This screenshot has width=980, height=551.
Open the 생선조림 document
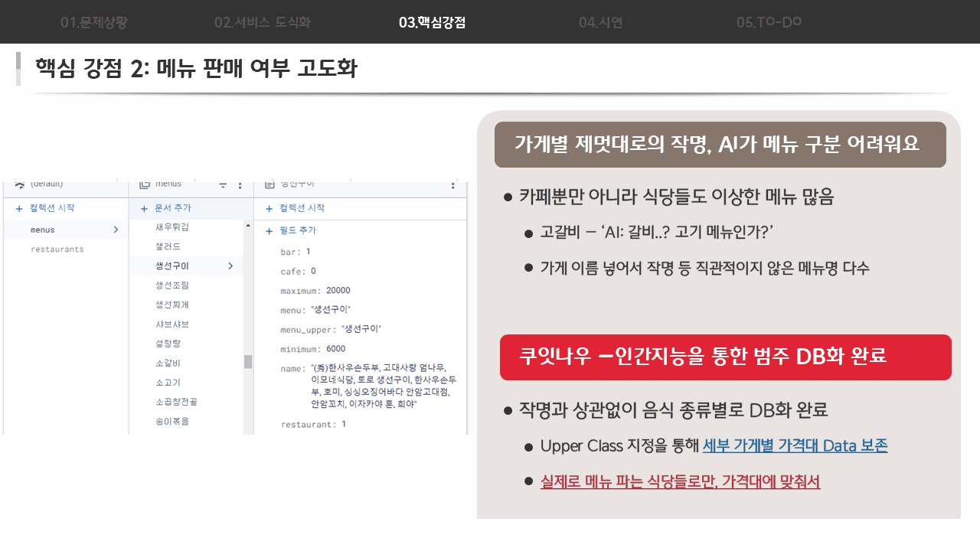[172, 285]
